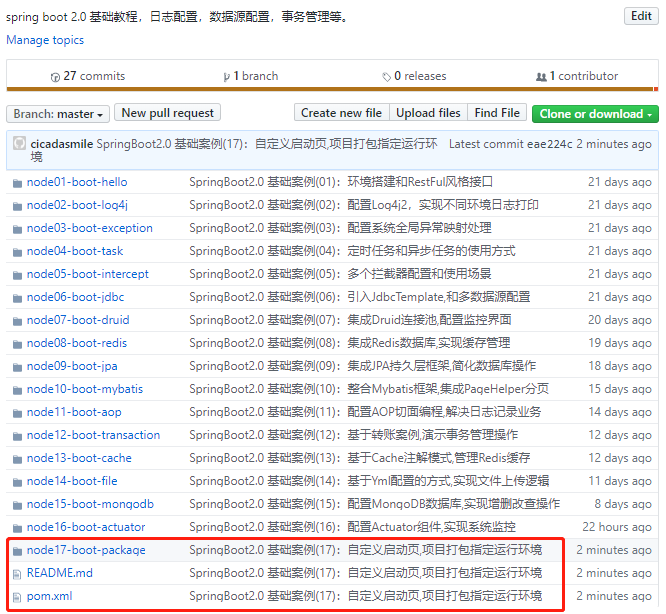The width and height of the screenshot is (666, 614).
Task: Click folder icon beside node02-boot-log4j
Action: [17, 206]
